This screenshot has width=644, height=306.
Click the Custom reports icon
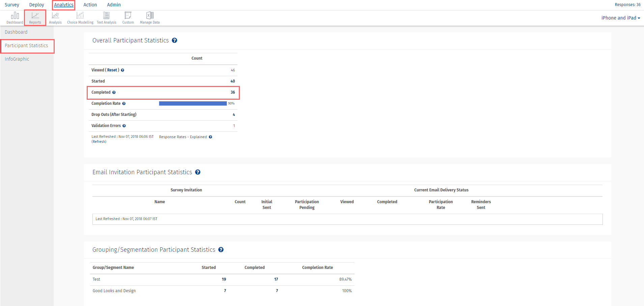pyautogui.click(x=128, y=18)
